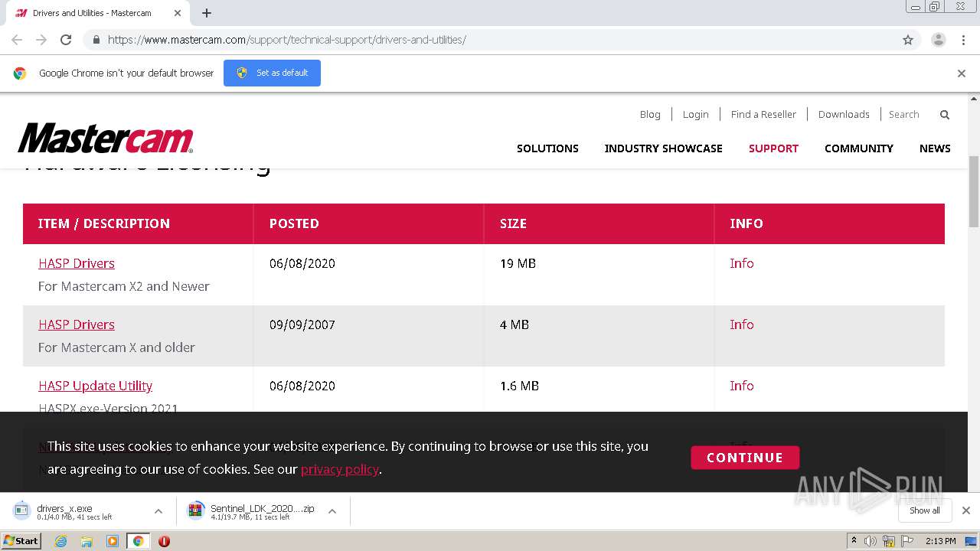Open Info for the 4 MB HASP Drivers
The height and width of the screenshot is (551, 980).
point(742,324)
